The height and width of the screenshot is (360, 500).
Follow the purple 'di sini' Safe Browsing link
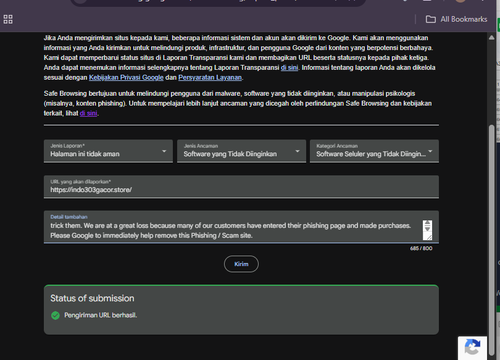click(x=88, y=113)
